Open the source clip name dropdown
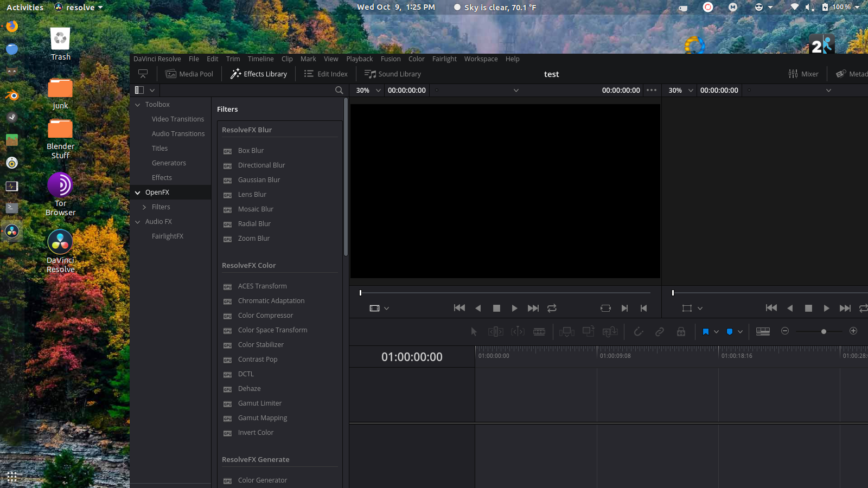The width and height of the screenshot is (868, 488). 516,91
